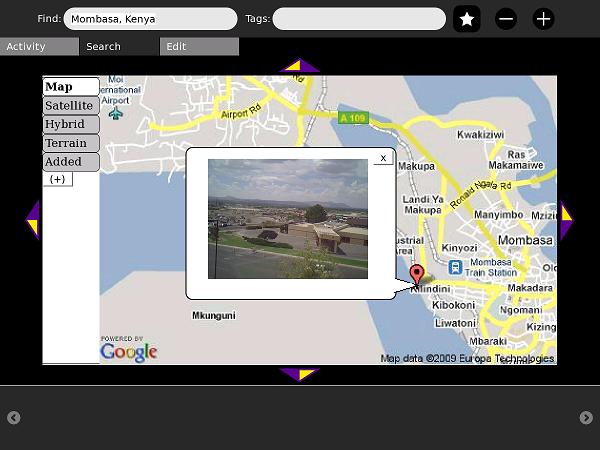Pan map right with right arrow
The image size is (600, 450).
pos(566,220)
